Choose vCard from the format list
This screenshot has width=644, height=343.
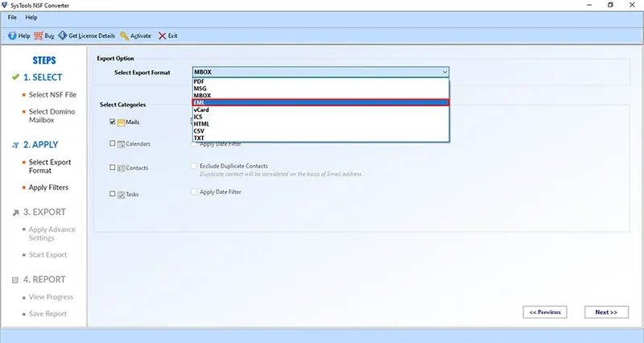(320, 110)
